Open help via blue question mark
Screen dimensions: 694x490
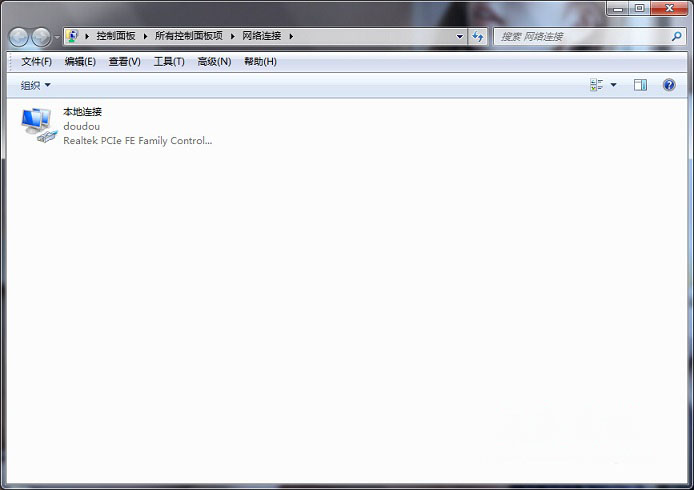tap(669, 85)
